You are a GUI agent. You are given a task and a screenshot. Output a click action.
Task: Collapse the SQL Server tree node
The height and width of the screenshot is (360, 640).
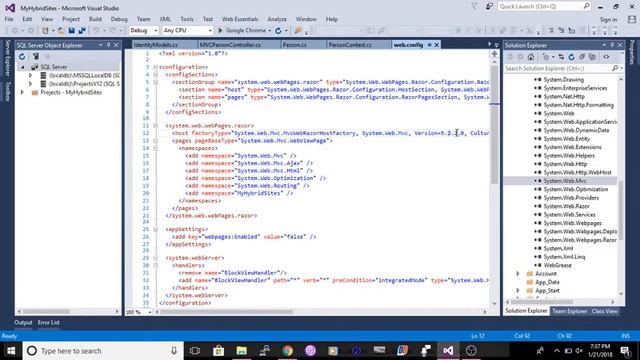(x=23, y=67)
